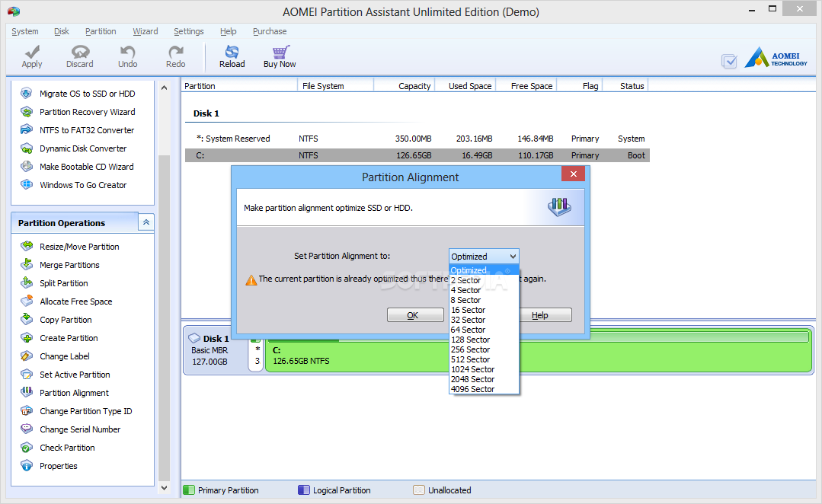This screenshot has width=822, height=504.
Task: Click the Merge Partitions icon
Action: tap(26, 264)
